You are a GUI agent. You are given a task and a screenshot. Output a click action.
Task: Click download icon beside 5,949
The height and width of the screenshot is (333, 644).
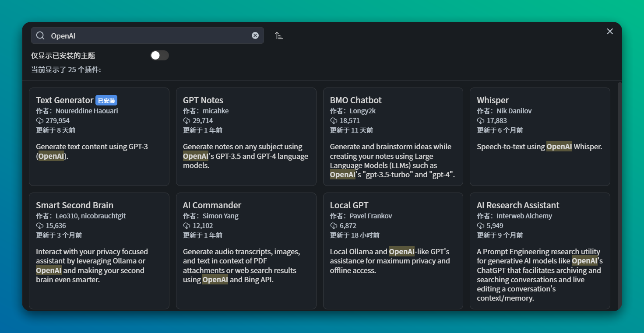481,226
